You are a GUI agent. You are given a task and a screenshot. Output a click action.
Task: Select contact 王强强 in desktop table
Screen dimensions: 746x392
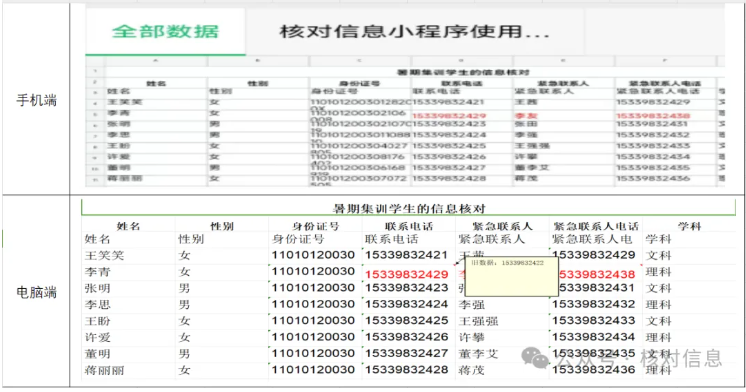pyautogui.click(x=479, y=321)
